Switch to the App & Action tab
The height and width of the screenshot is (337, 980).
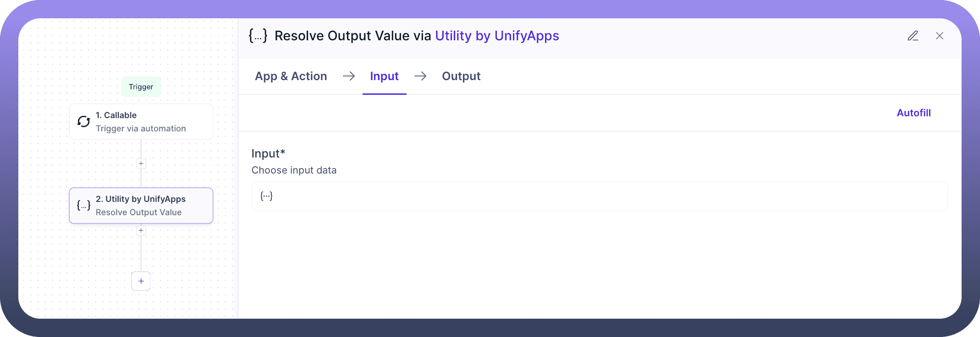pyautogui.click(x=291, y=76)
